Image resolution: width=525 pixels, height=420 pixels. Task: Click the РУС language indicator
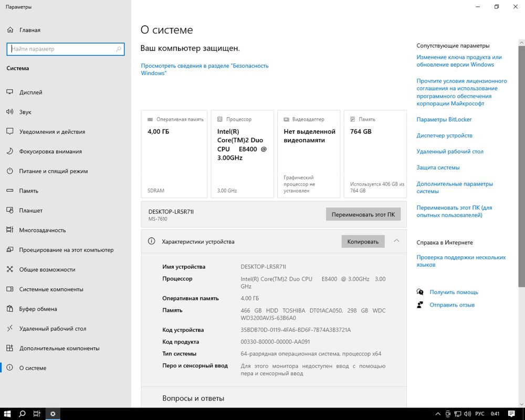pyautogui.click(x=479, y=414)
